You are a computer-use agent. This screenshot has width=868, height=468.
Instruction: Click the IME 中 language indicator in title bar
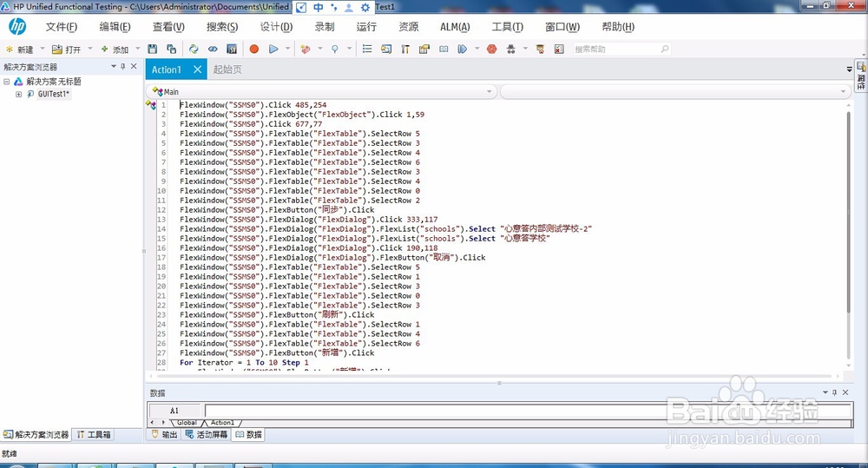[x=319, y=7]
